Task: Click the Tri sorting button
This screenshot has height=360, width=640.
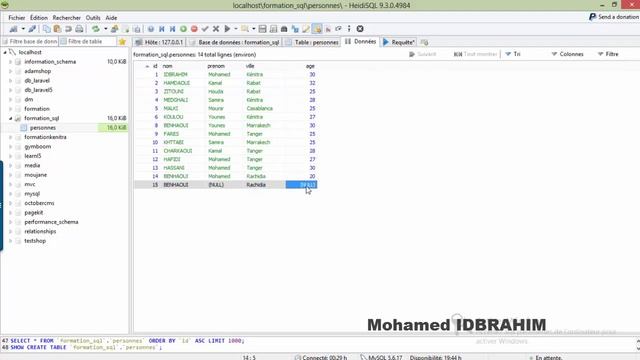Action: pos(513,54)
